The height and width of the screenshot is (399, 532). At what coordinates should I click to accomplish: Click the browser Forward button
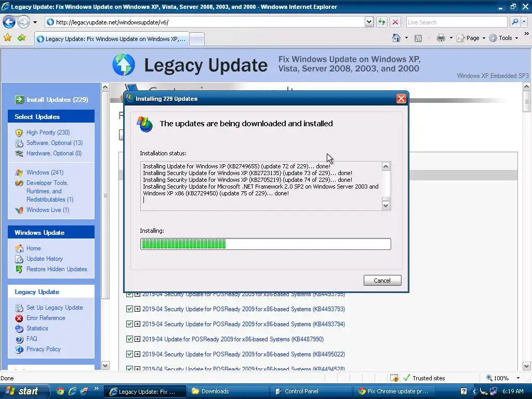click(23, 22)
